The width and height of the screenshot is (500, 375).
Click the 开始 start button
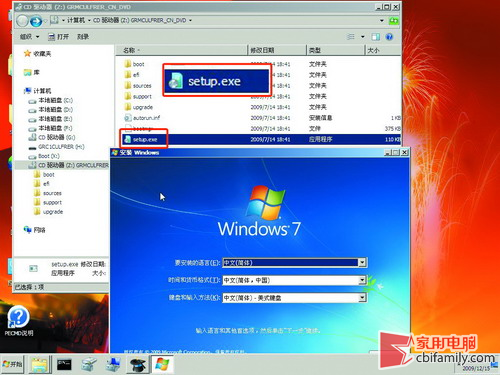pyautogui.click(x=12, y=364)
